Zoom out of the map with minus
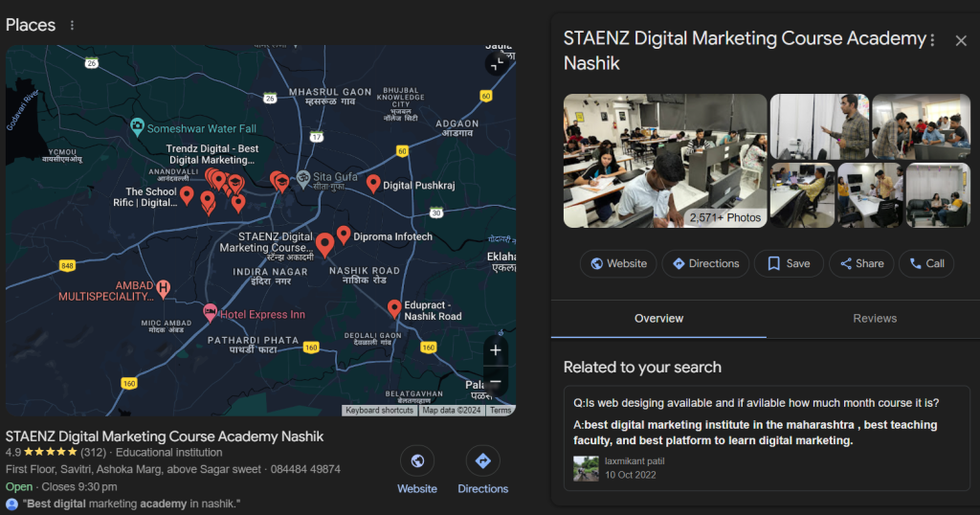This screenshot has height=515, width=980. point(496,381)
